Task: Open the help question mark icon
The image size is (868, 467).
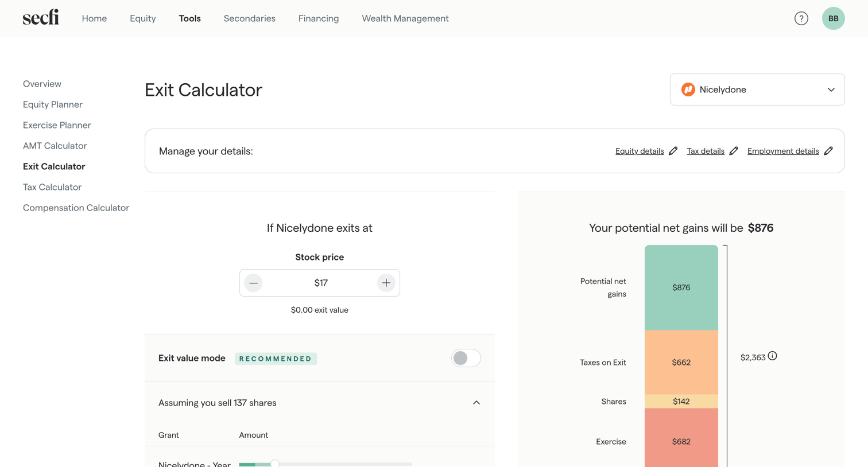Action: click(x=801, y=18)
